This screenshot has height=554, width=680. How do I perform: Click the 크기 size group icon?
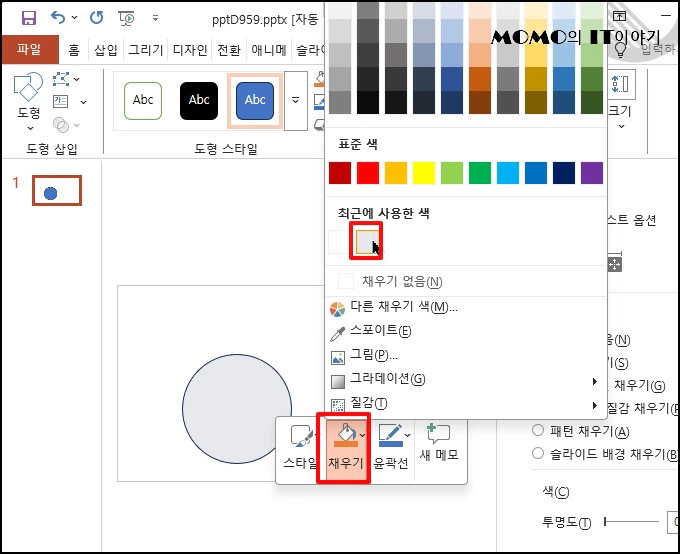(x=621, y=84)
